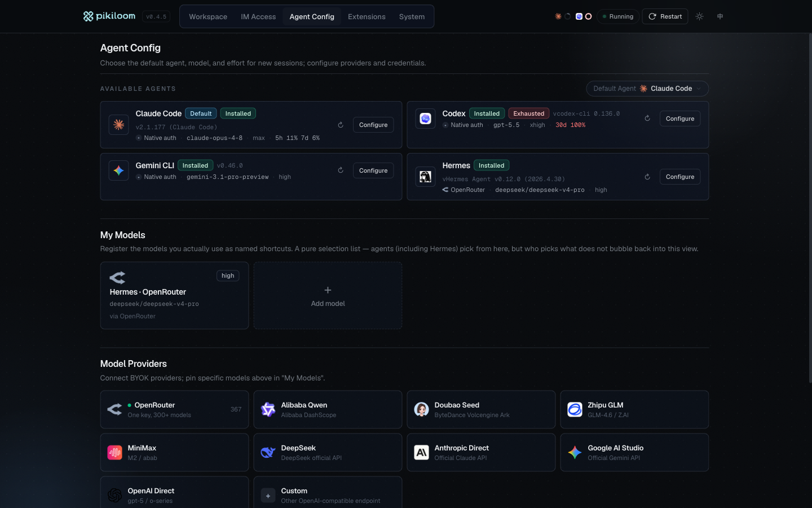Click the Installed badge on Claude Code
This screenshot has width=812, height=508.
[238, 113]
